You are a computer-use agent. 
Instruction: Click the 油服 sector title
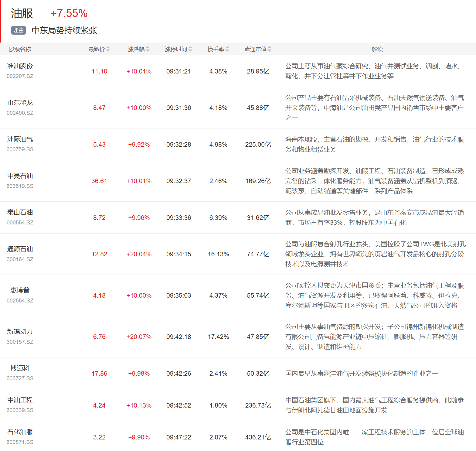tap(22, 14)
